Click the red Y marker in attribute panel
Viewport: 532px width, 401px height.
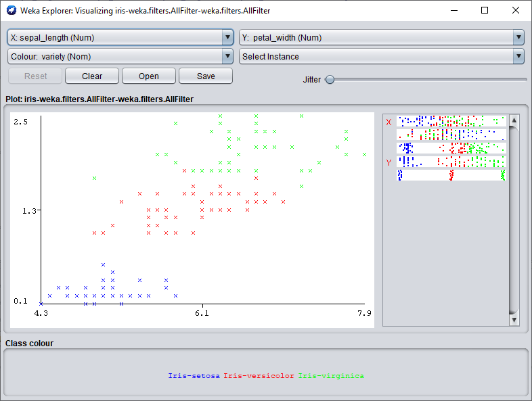[389, 163]
